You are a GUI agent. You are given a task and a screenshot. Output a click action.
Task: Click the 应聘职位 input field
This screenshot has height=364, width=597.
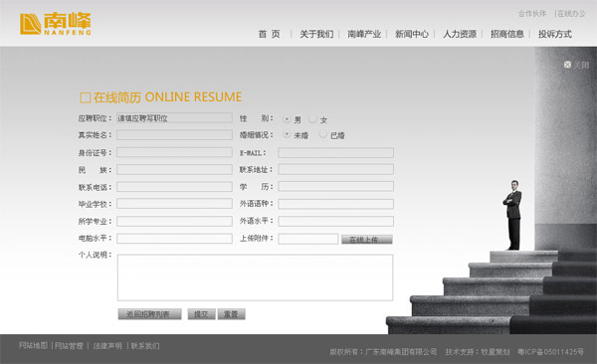coord(174,118)
